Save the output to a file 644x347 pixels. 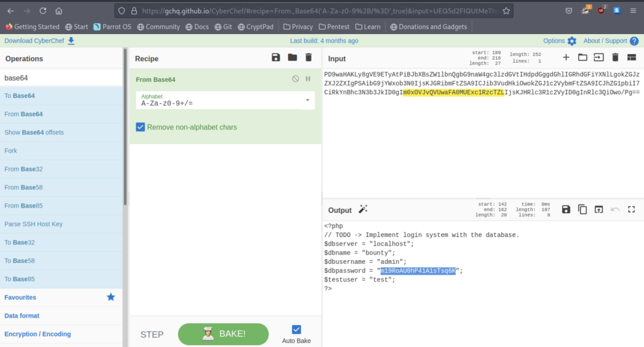click(x=566, y=209)
